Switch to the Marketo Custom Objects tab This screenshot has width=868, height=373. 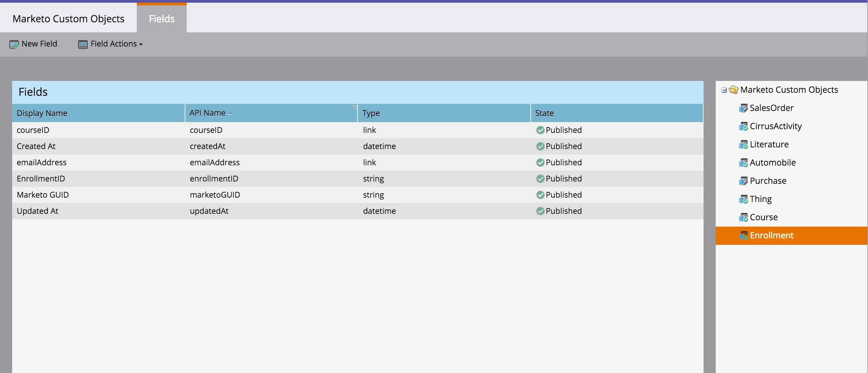68,19
